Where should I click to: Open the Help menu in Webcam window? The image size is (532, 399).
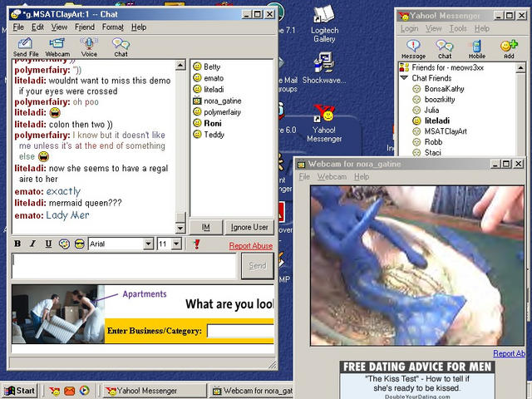click(362, 177)
